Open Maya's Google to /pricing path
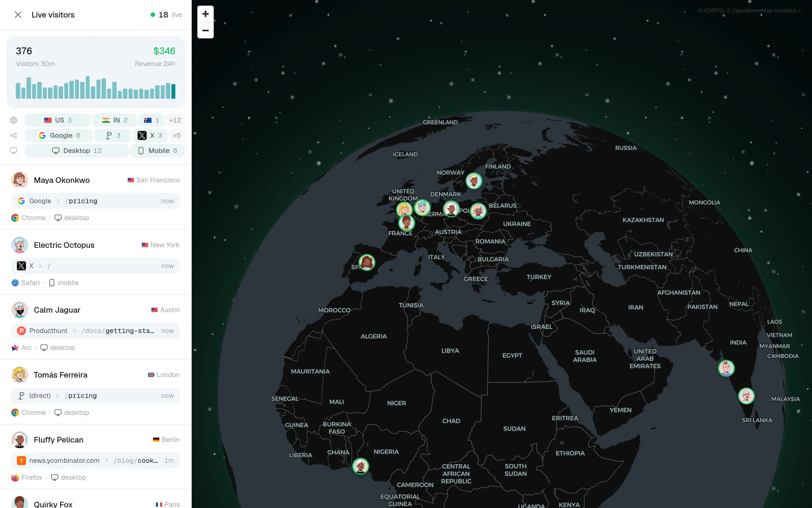Image resolution: width=812 pixels, height=508 pixels. coord(96,201)
